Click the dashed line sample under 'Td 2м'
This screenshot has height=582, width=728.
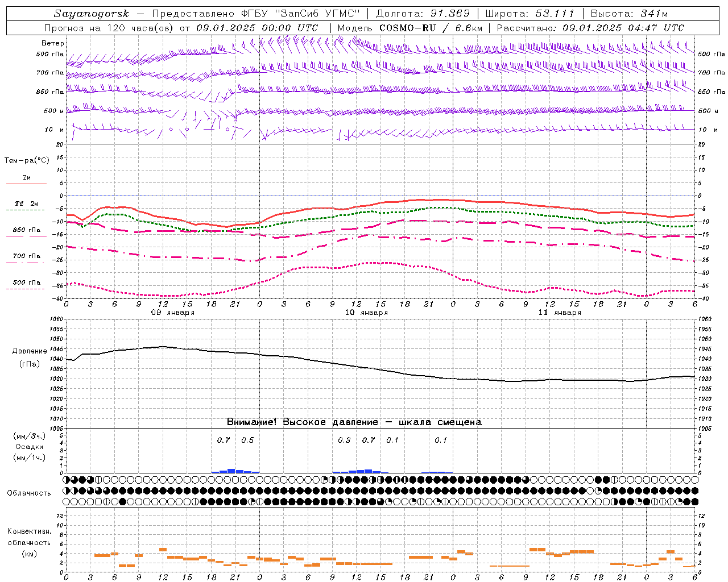point(25,210)
